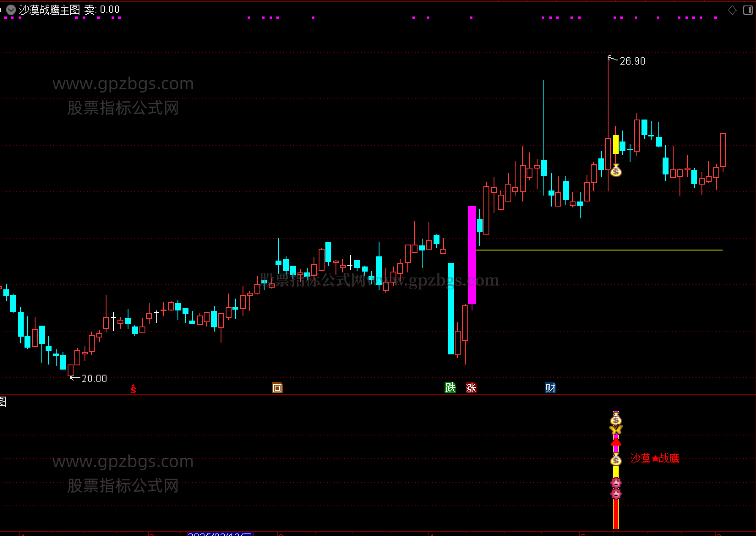This screenshot has height=536, width=756.
Task: Click the lower pink flower signal icon
Action: [616, 493]
